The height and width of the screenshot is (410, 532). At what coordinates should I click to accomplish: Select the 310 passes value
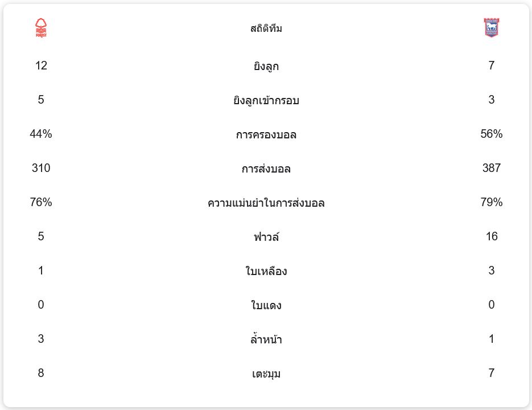(41, 168)
